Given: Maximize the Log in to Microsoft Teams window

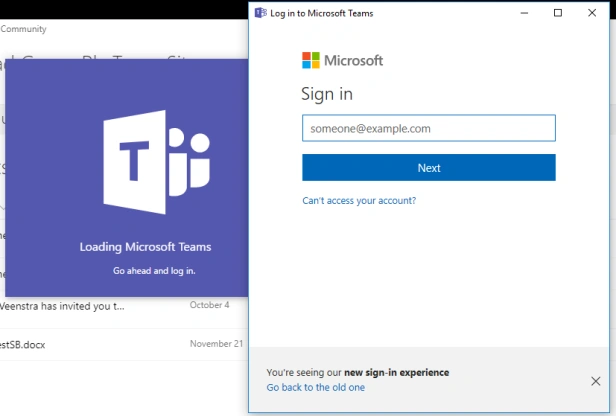Looking at the screenshot, I should [557, 13].
